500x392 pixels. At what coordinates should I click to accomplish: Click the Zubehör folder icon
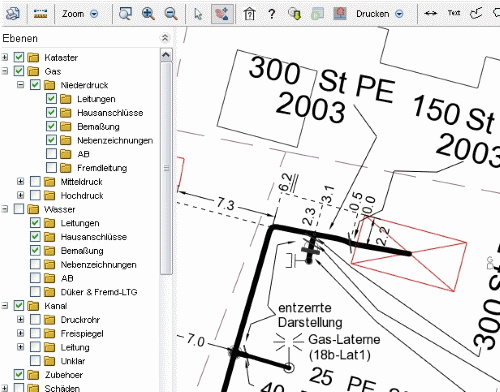click(33, 375)
